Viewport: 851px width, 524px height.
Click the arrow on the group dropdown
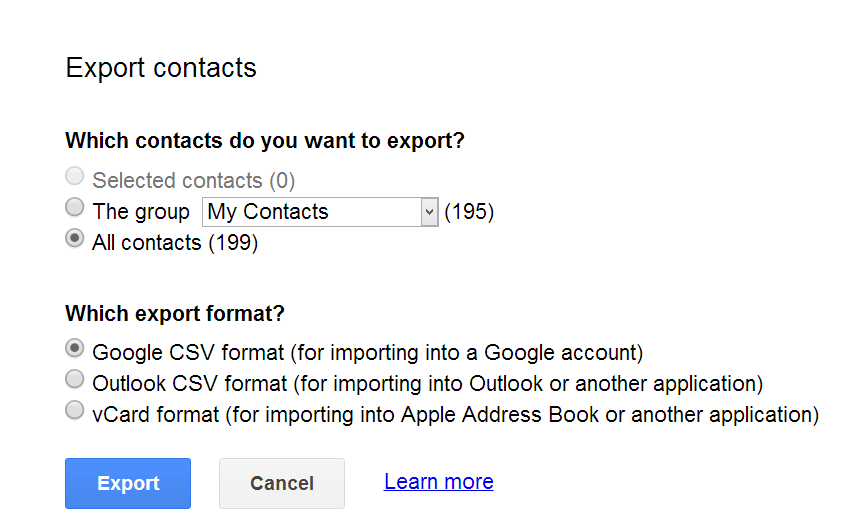(429, 212)
